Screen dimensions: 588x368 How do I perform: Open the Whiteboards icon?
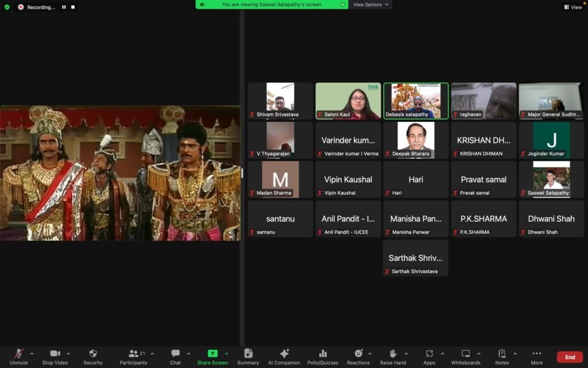(x=466, y=354)
